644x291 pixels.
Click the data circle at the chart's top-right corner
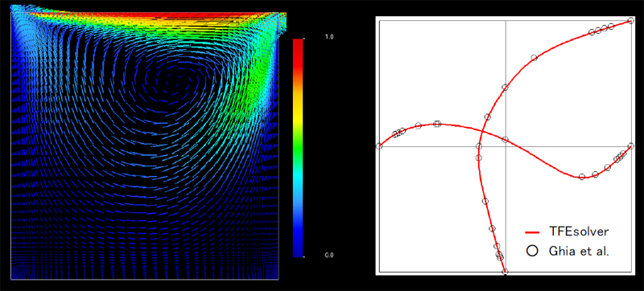pyautogui.click(x=631, y=21)
